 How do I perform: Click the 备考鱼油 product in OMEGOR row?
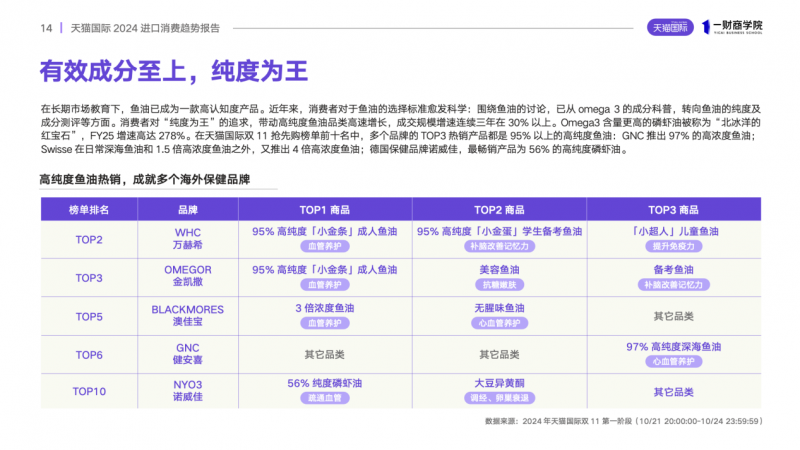click(673, 270)
